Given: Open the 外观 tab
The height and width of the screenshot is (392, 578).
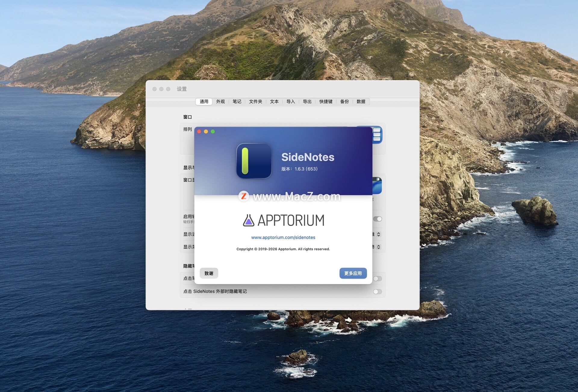Looking at the screenshot, I should point(220,102).
